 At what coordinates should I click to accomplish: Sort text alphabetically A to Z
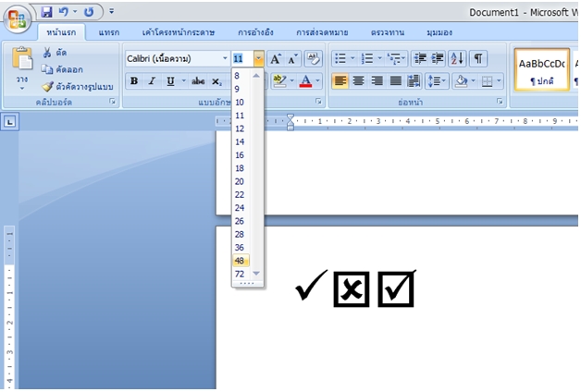coord(457,58)
